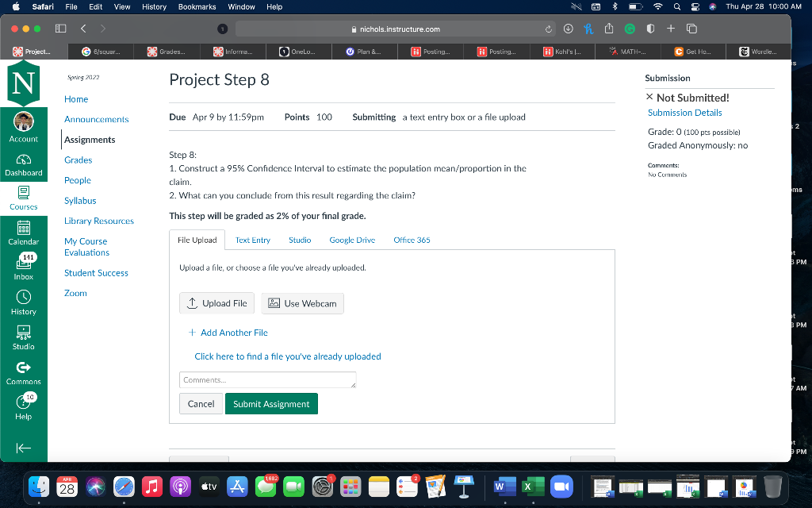Open the Submission Details link
Screen dimensions: 812x508
684,113
